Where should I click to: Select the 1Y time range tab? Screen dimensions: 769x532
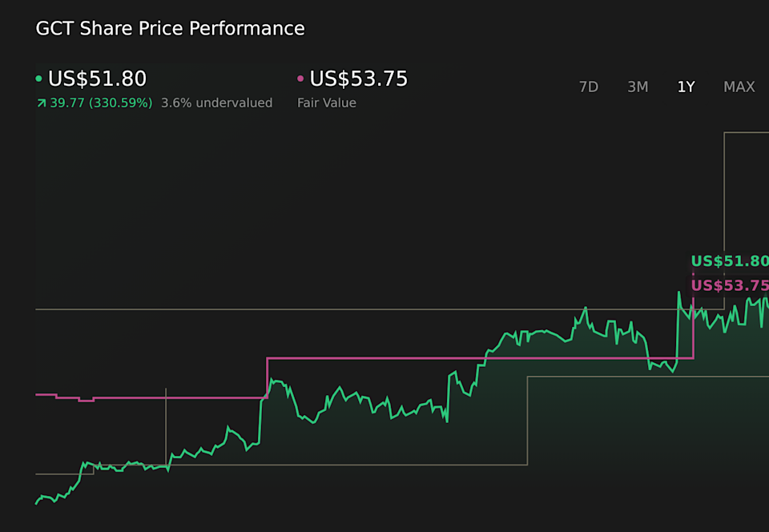pyautogui.click(x=686, y=87)
